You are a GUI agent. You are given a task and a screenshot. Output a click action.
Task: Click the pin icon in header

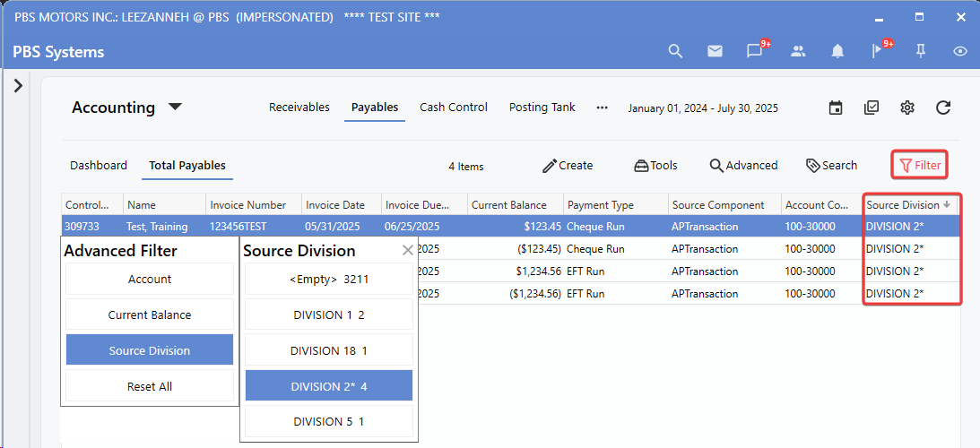(x=920, y=51)
